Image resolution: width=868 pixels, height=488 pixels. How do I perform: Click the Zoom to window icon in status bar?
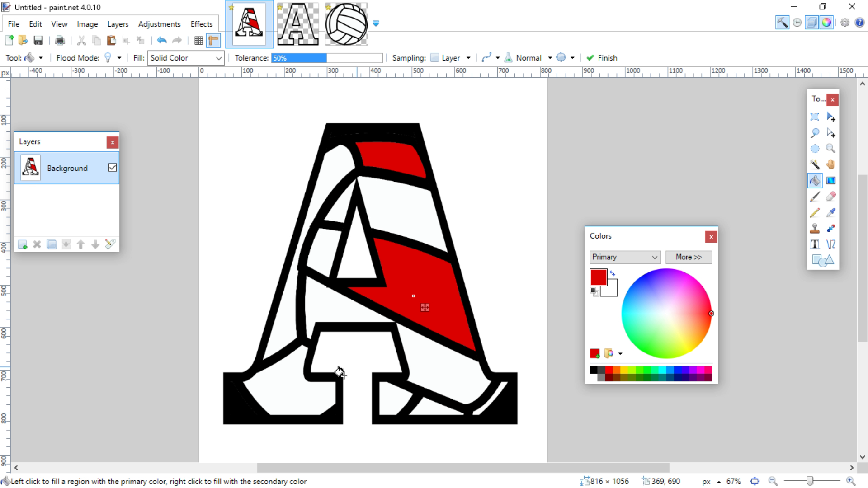click(x=755, y=481)
